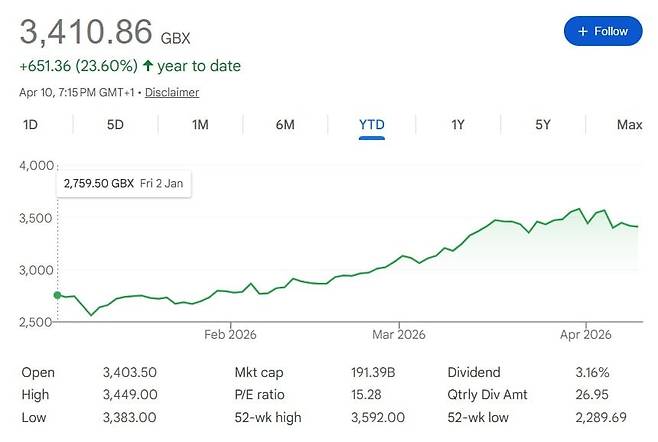Open the Disclaimer link

click(x=172, y=92)
